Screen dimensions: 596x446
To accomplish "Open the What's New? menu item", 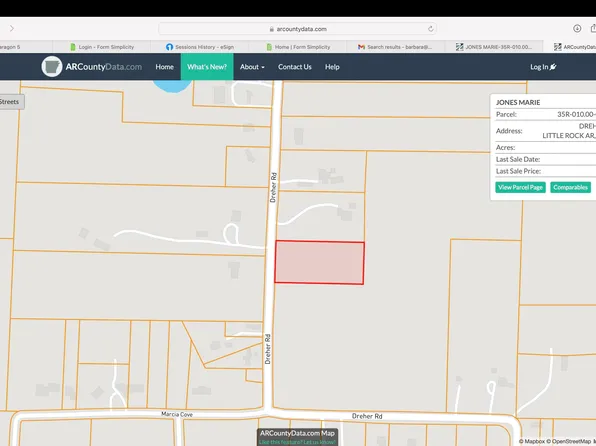I will [207, 67].
